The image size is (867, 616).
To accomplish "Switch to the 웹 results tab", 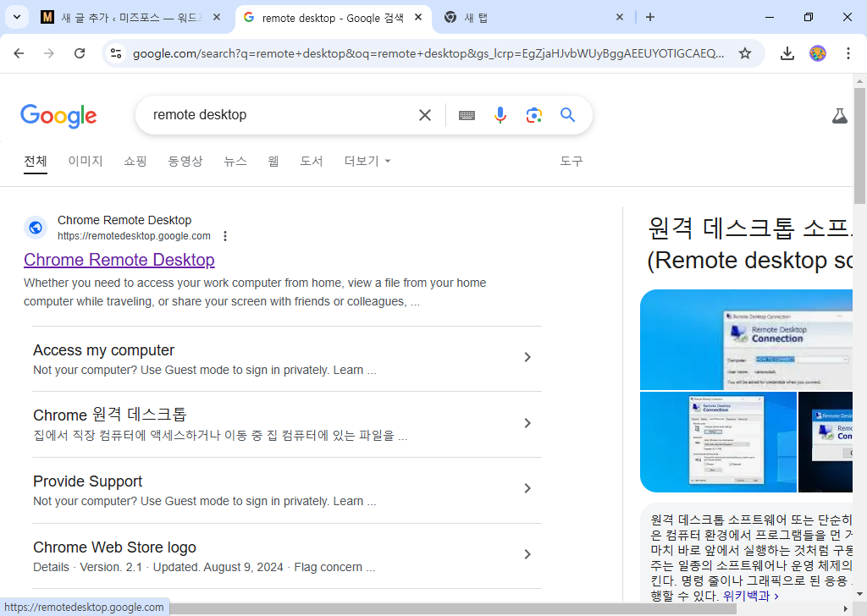I will (273, 161).
